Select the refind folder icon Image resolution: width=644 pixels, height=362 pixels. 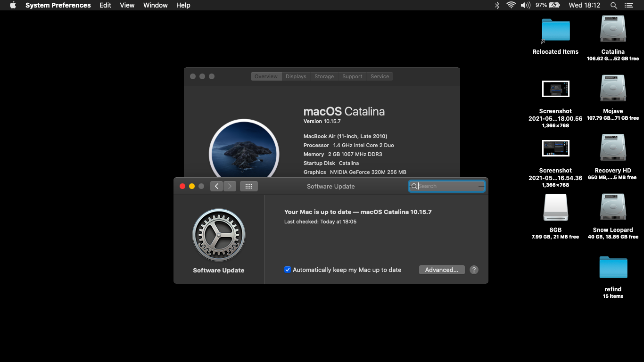coord(613,267)
